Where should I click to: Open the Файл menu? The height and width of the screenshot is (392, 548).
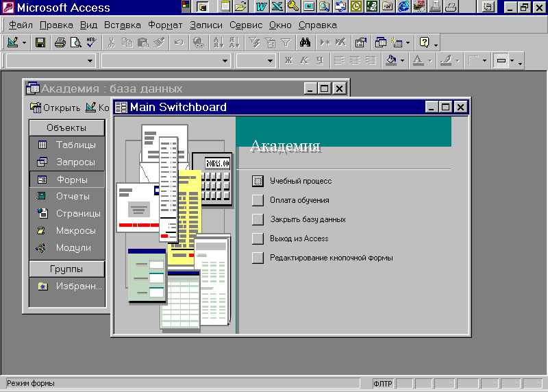point(21,25)
